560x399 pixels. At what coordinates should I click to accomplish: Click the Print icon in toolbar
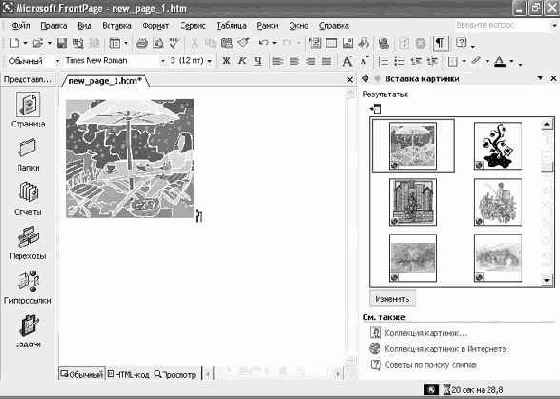click(x=142, y=44)
